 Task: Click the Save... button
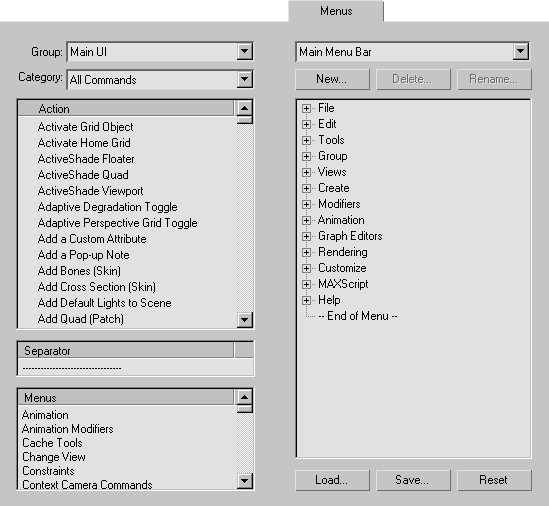(413, 480)
